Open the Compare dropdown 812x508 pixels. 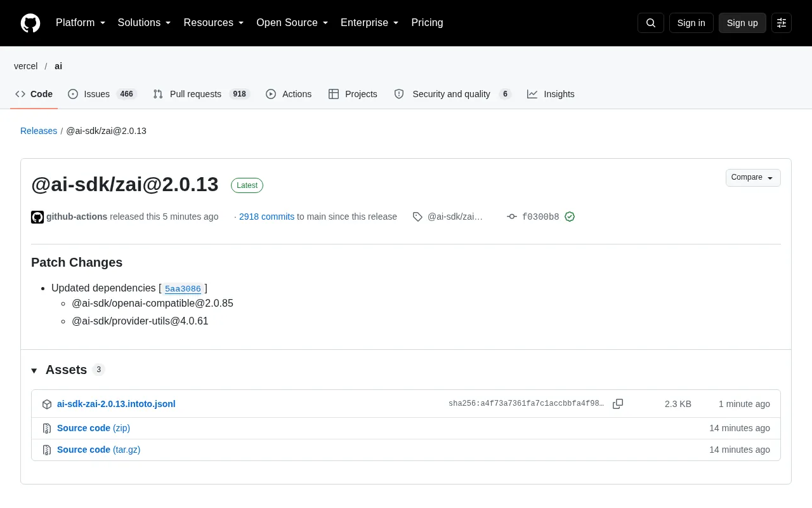click(x=753, y=178)
